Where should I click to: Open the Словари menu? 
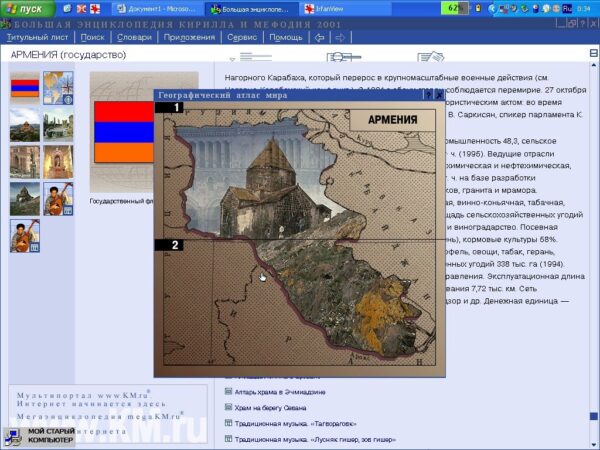tap(134, 37)
